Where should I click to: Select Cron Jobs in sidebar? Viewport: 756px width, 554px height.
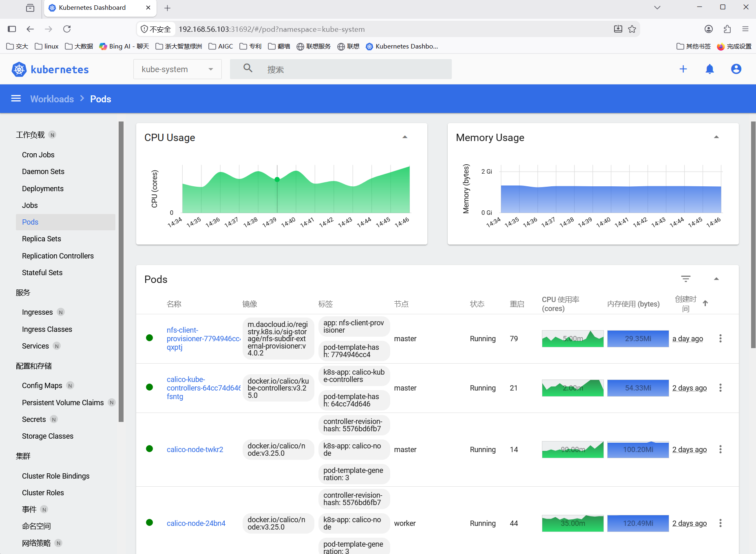pos(38,155)
